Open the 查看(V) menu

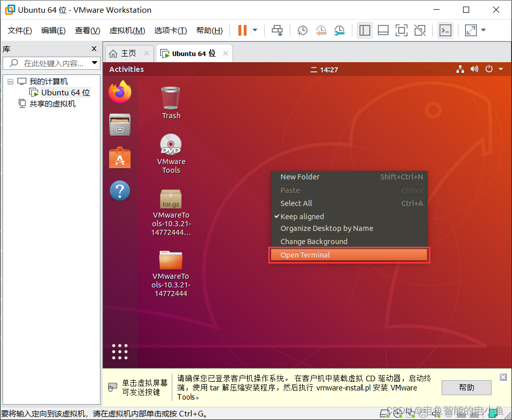[88, 31]
